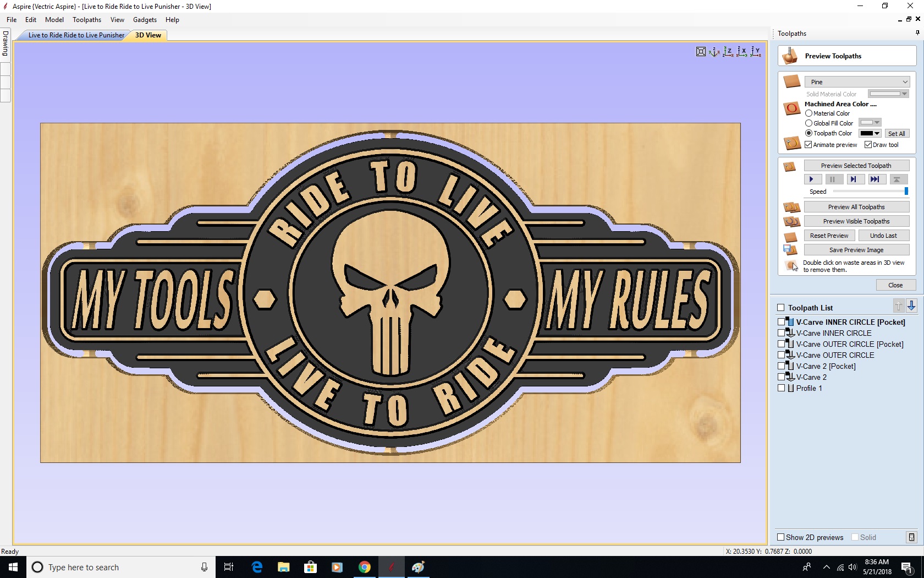The image size is (924, 578).
Task: Switch to view along X axis
Action: point(742,52)
